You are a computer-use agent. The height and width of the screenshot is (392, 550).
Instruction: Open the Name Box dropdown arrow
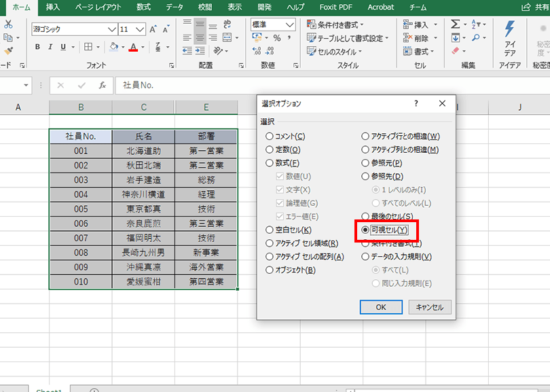26,86
